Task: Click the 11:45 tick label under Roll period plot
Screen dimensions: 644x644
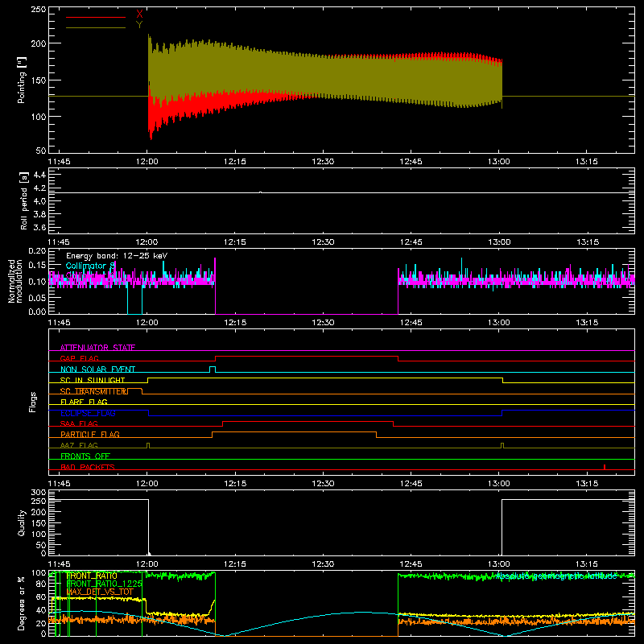Action: pyautogui.click(x=59, y=242)
